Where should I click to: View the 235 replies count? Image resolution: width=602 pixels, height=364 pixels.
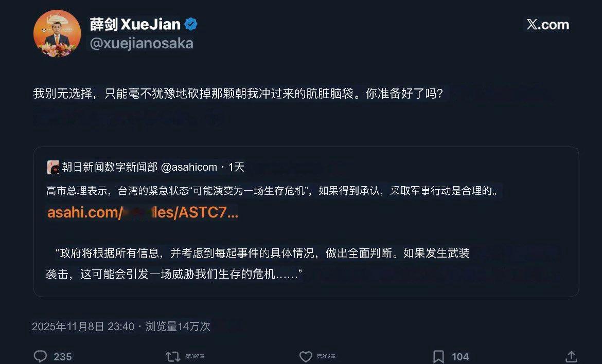click(x=63, y=357)
